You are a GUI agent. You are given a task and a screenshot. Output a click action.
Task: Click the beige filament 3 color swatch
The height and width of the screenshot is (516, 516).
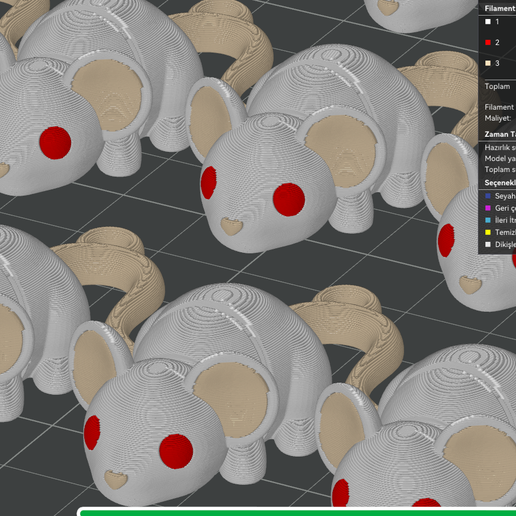(488, 63)
